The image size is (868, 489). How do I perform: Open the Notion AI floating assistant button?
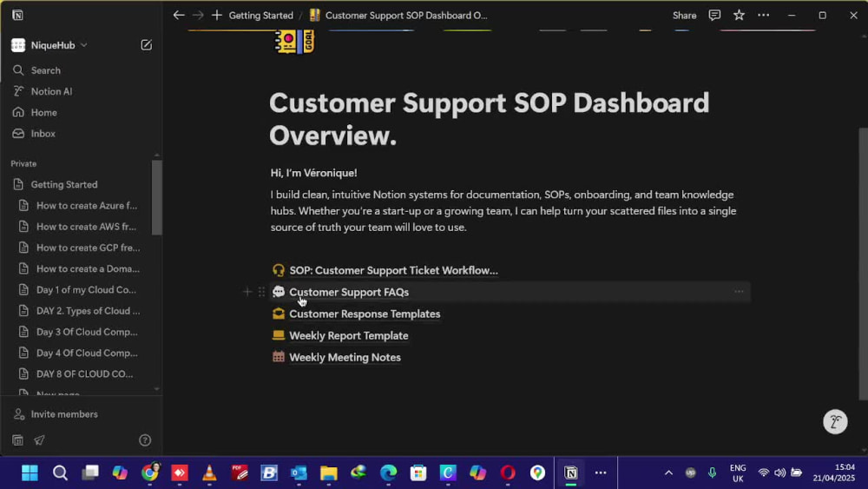click(835, 421)
